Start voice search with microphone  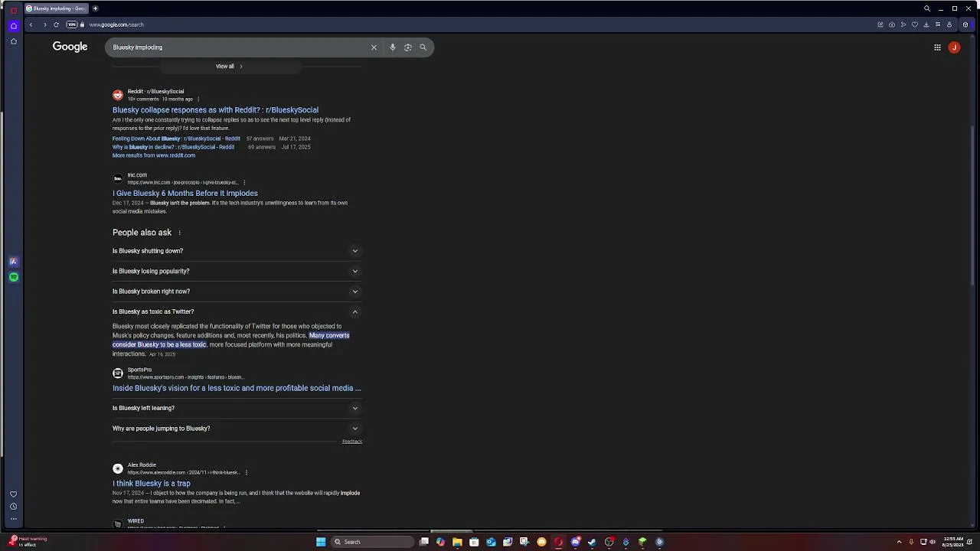coord(392,47)
